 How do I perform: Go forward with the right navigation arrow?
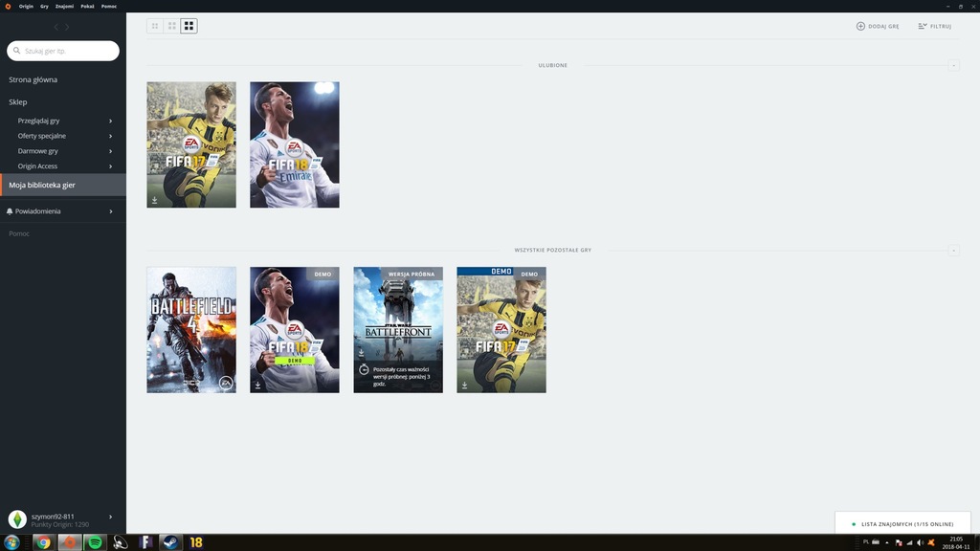[x=68, y=27]
